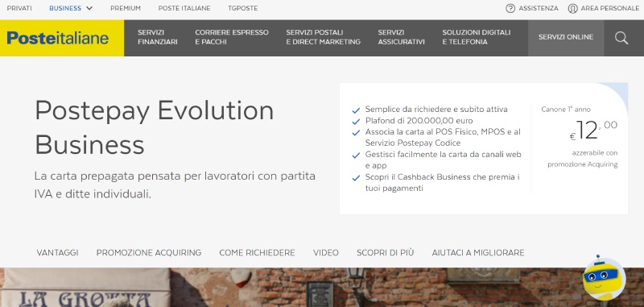This screenshot has width=644, height=307.
Task: Open the Servizi Assicurativi menu
Action: click(401, 37)
